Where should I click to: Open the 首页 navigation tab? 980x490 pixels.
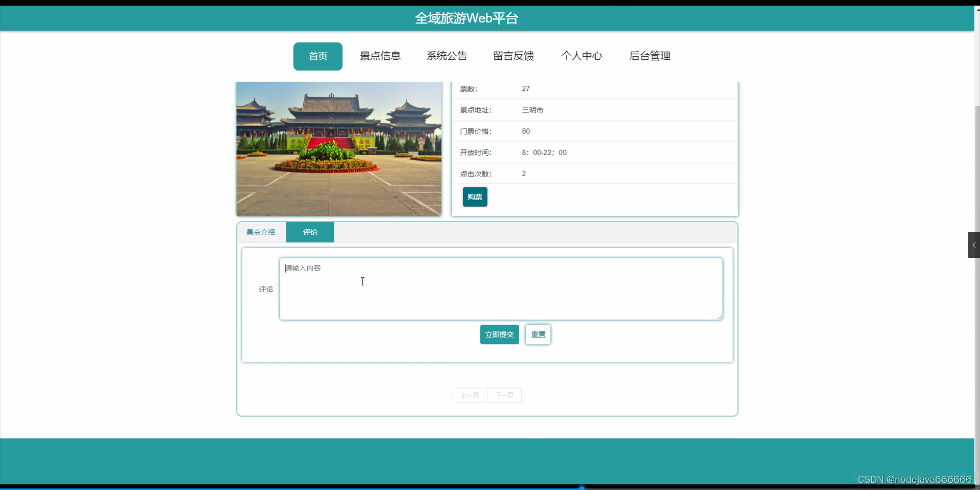pos(317,56)
